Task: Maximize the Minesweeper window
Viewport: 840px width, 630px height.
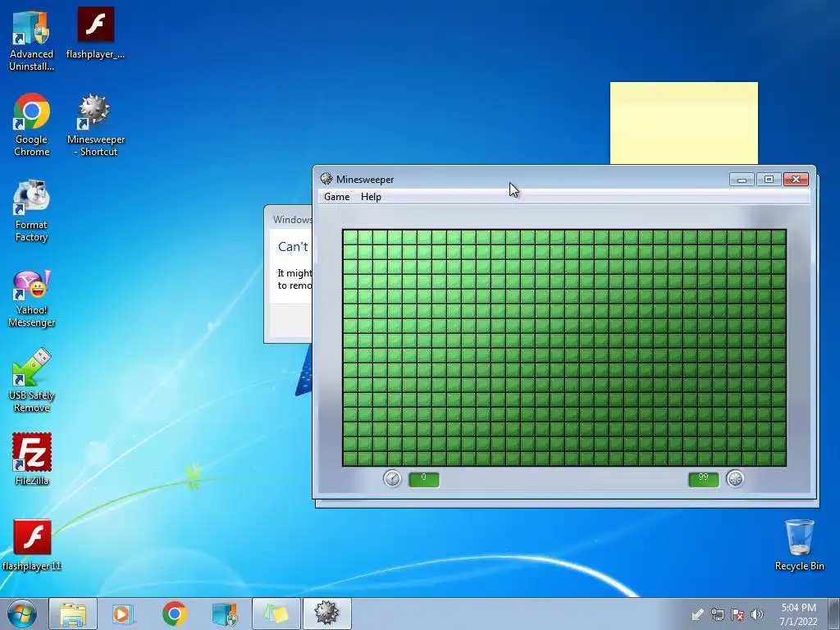Action: pos(769,179)
